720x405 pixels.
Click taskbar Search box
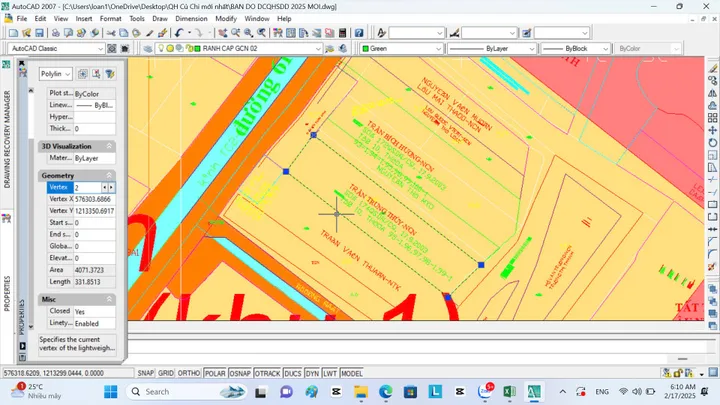(186, 392)
